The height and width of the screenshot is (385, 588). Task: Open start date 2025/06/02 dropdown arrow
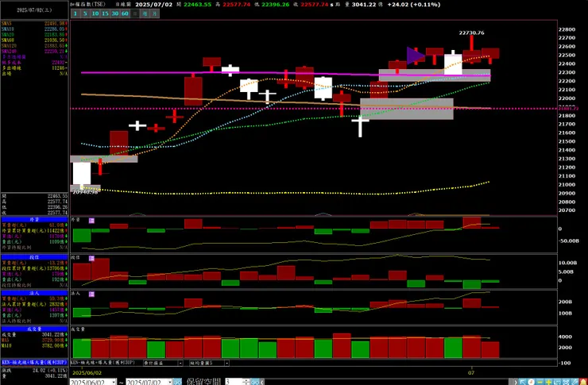tap(114, 382)
